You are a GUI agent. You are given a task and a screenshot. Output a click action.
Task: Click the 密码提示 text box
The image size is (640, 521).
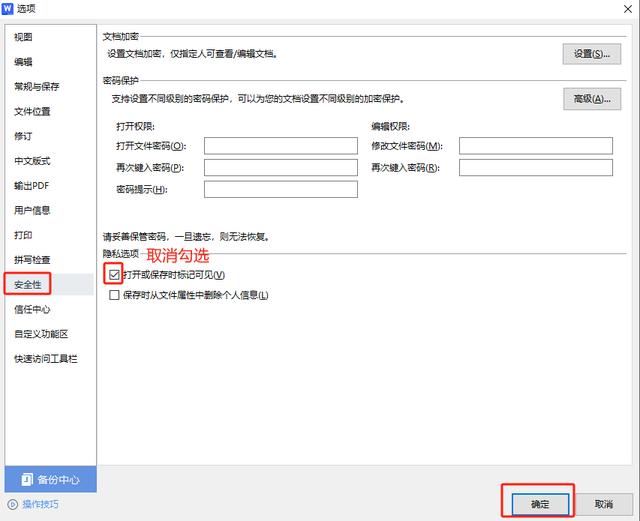280,190
